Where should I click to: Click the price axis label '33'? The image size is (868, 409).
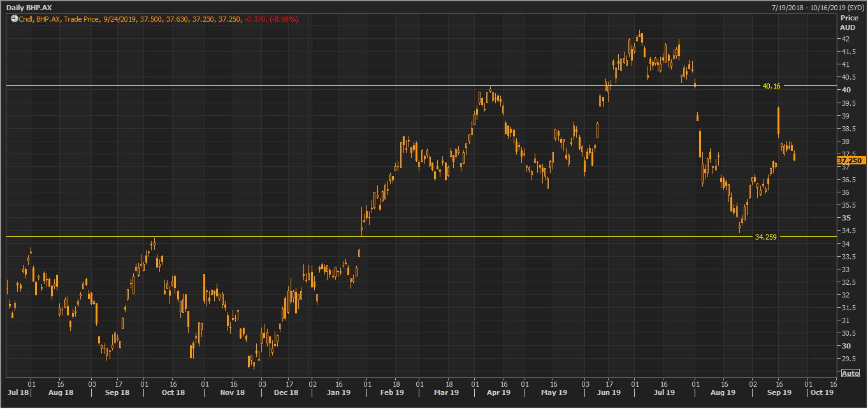(x=845, y=269)
